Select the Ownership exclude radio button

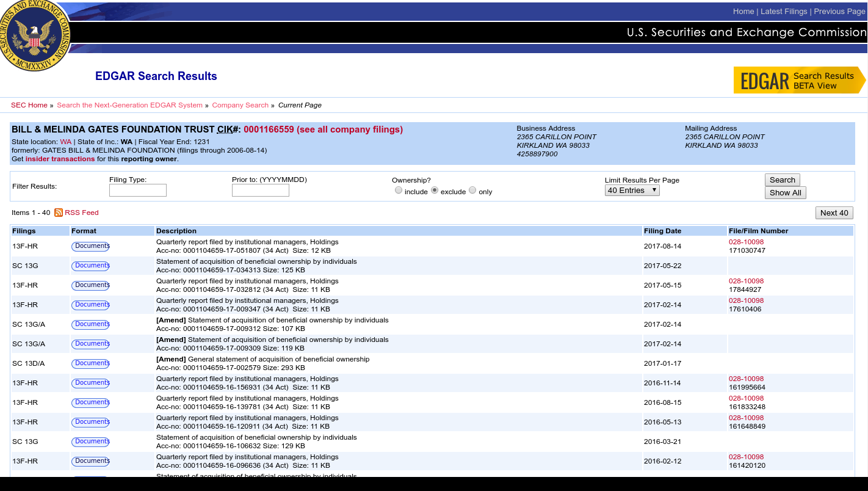click(435, 191)
